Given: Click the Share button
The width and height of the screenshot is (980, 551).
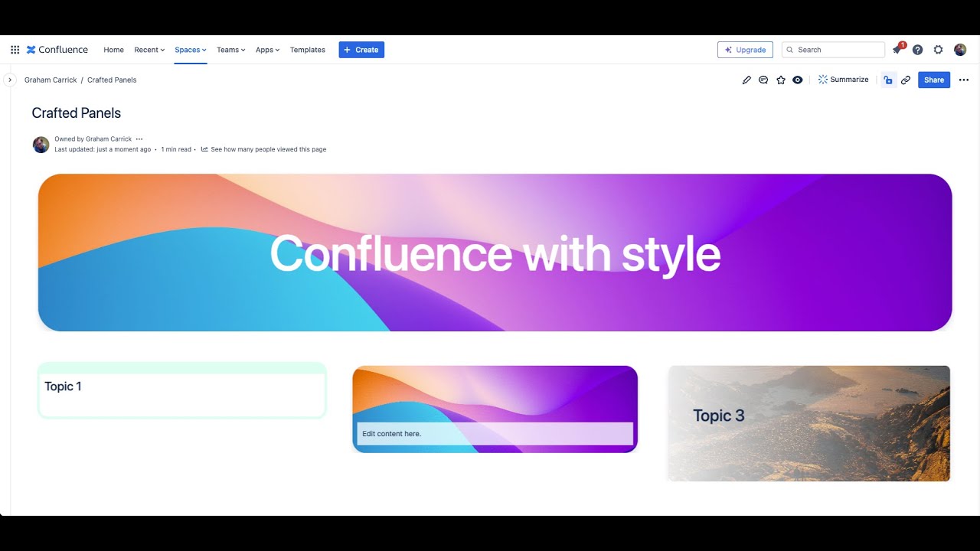Looking at the screenshot, I should (934, 80).
